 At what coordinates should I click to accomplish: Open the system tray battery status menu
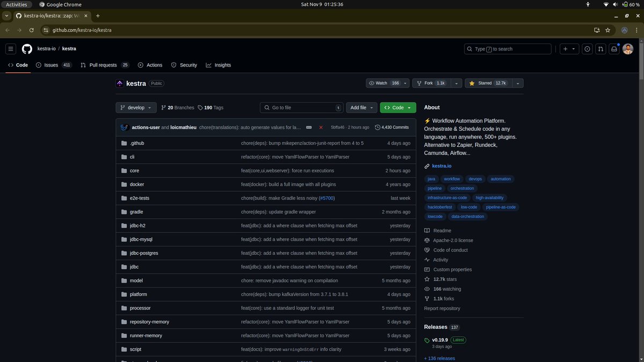[631, 4]
